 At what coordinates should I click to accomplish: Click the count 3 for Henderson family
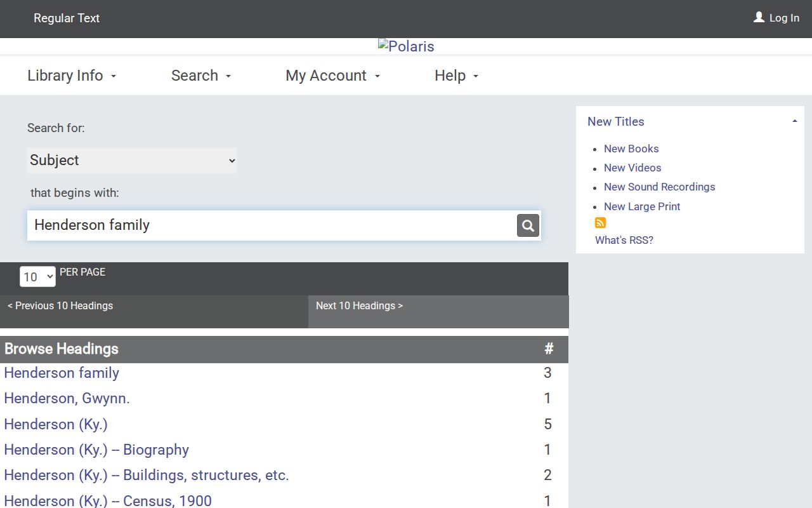pos(547,373)
